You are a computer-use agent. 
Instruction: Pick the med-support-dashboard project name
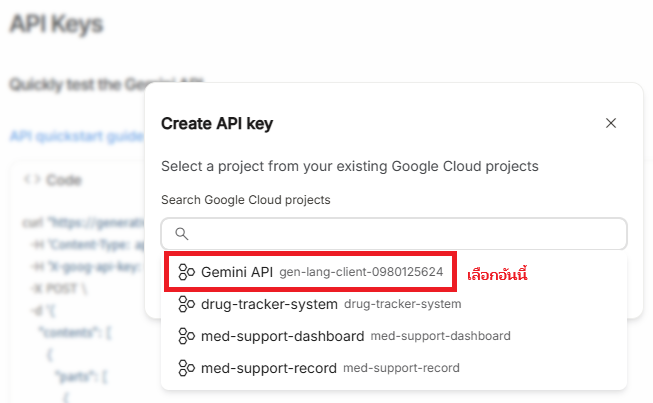pyautogui.click(x=282, y=336)
